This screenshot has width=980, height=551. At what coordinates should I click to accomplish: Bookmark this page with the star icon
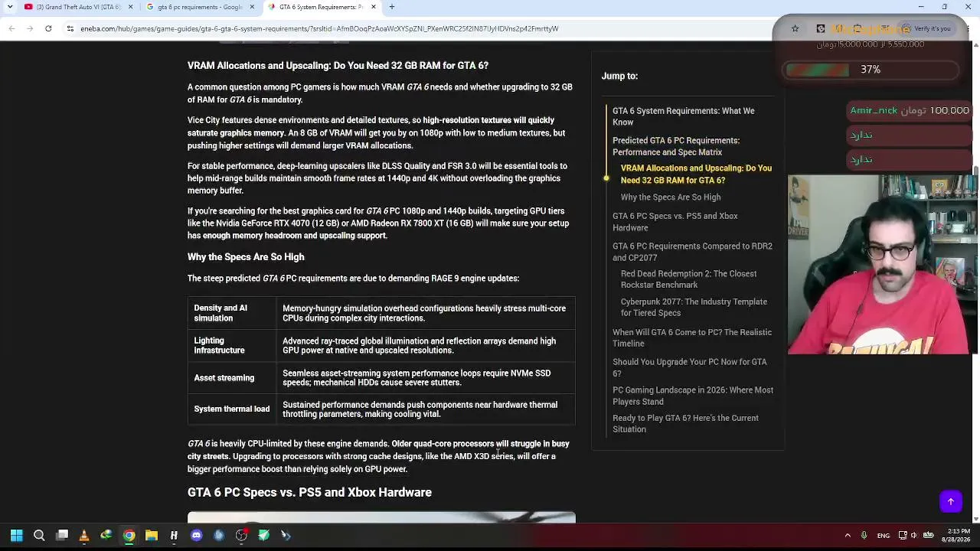pyautogui.click(x=795, y=28)
